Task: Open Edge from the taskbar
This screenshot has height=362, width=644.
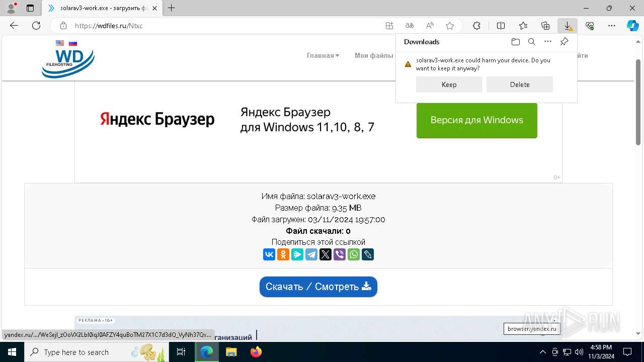Action: 207,352
